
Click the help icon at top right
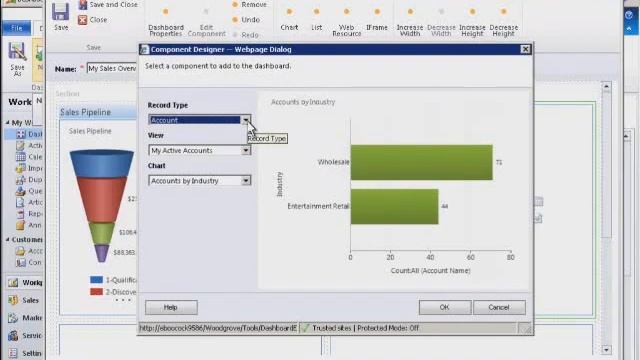629,15
